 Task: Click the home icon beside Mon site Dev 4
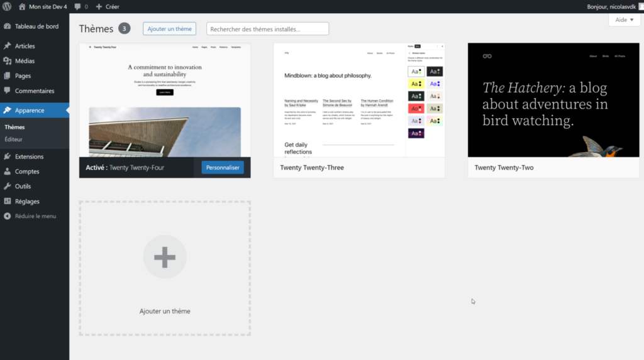[22, 6]
